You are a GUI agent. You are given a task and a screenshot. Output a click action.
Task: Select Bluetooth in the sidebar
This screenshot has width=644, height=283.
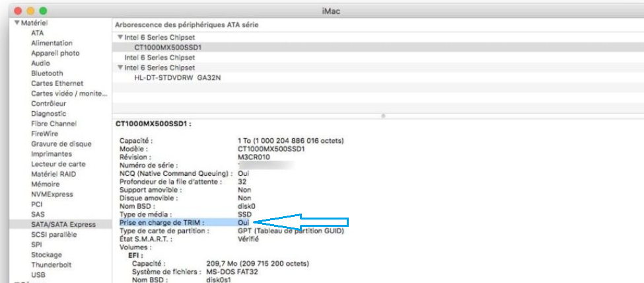[48, 73]
